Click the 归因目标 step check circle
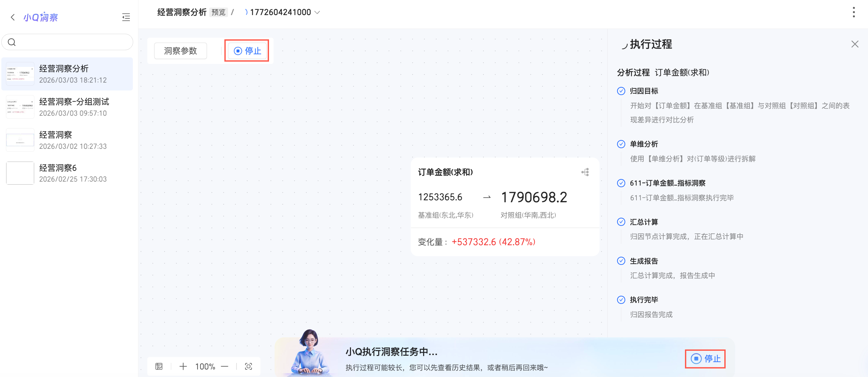The height and width of the screenshot is (377, 868). coord(621,91)
